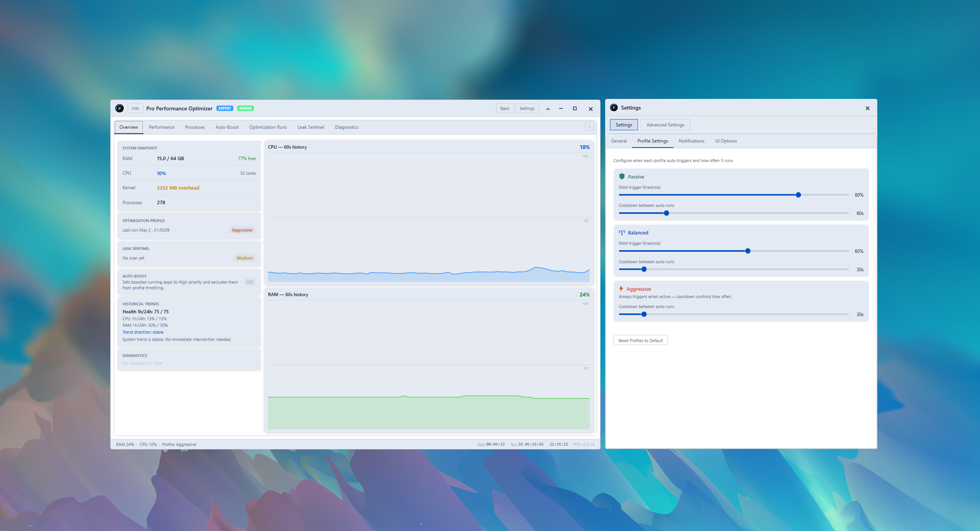Open the Processes tab
980x531 pixels.
pos(195,127)
